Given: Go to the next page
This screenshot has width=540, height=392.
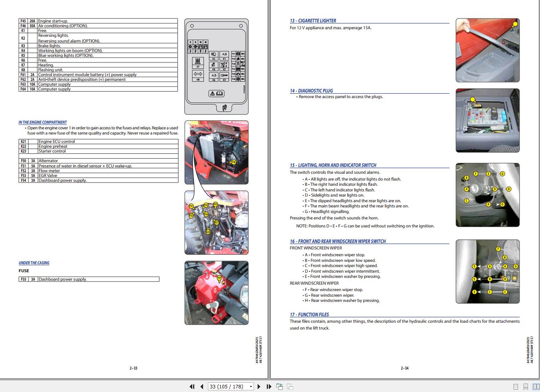Looking at the screenshot, I should point(258,386).
